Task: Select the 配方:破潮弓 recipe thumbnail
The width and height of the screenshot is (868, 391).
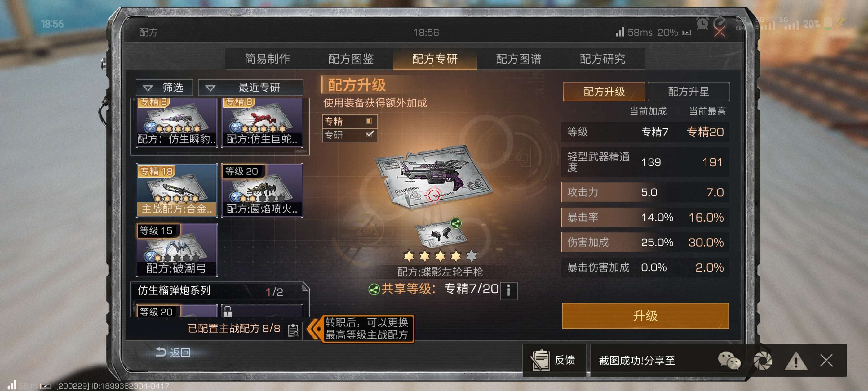Action: pos(177,249)
